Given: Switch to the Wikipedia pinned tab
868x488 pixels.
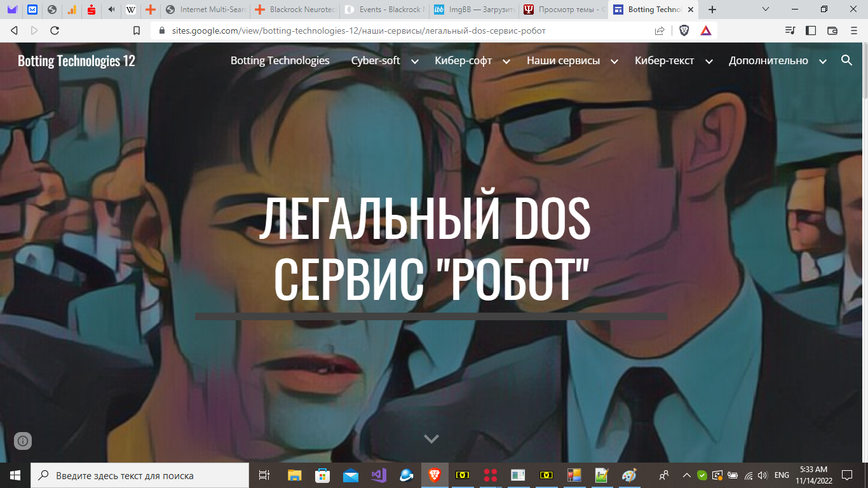Looking at the screenshot, I should [131, 10].
